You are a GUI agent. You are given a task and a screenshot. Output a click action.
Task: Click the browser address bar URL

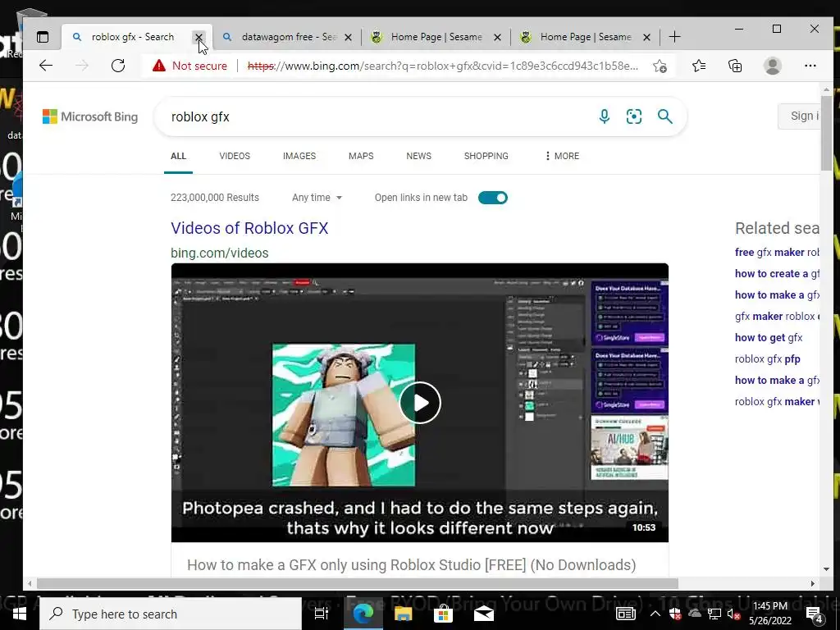442,66
